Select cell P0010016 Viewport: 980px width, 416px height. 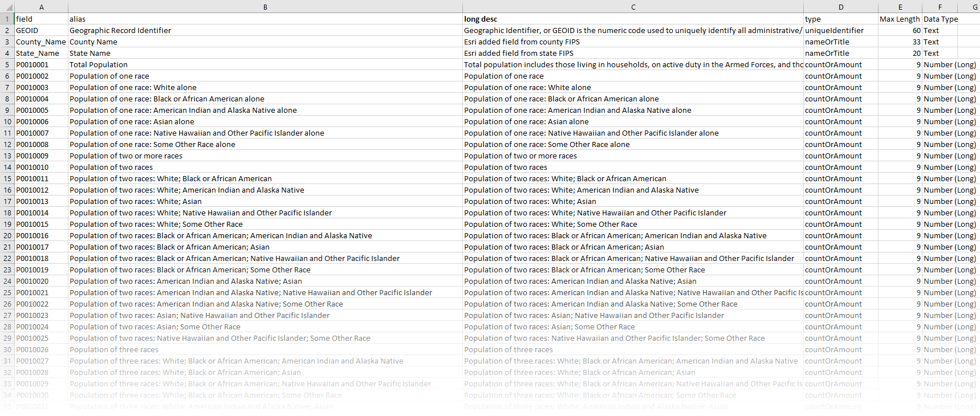coord(41,235)
